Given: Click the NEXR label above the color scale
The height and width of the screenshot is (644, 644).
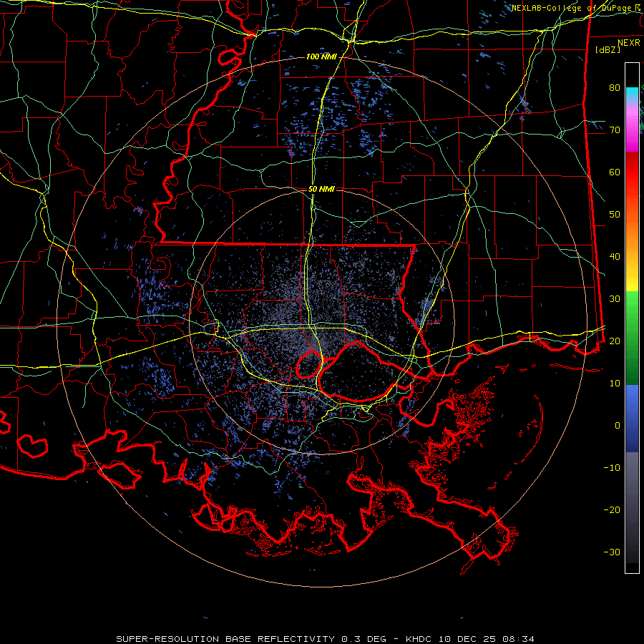Looking at the screenshot, I should pos(629,43).
